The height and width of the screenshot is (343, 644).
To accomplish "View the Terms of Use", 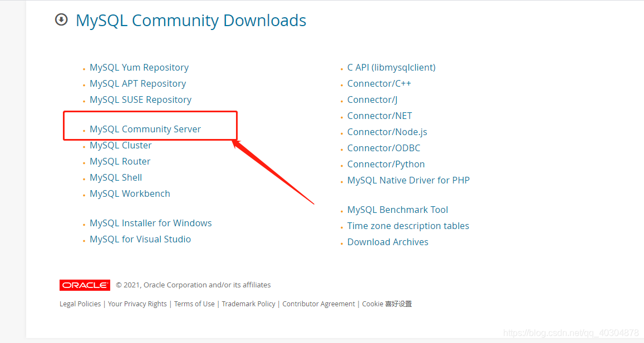I will (194, 304).
